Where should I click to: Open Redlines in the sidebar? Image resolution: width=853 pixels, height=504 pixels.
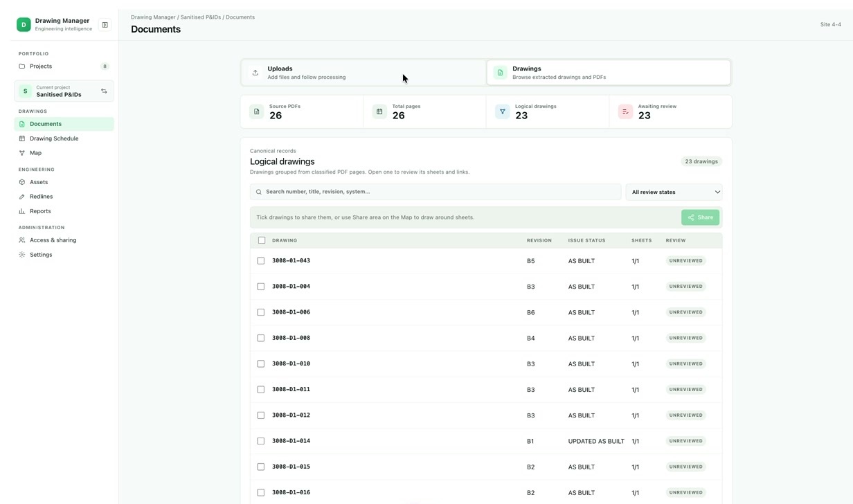point(64,197)
